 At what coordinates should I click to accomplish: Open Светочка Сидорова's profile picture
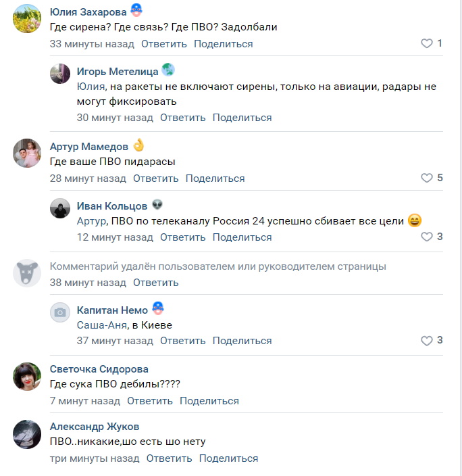(27, 376)
